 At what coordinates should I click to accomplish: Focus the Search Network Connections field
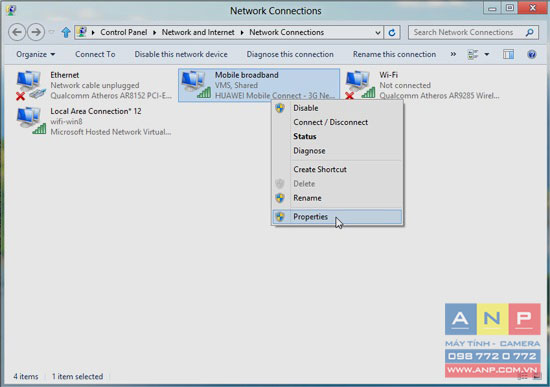click(x=473, y=32)
